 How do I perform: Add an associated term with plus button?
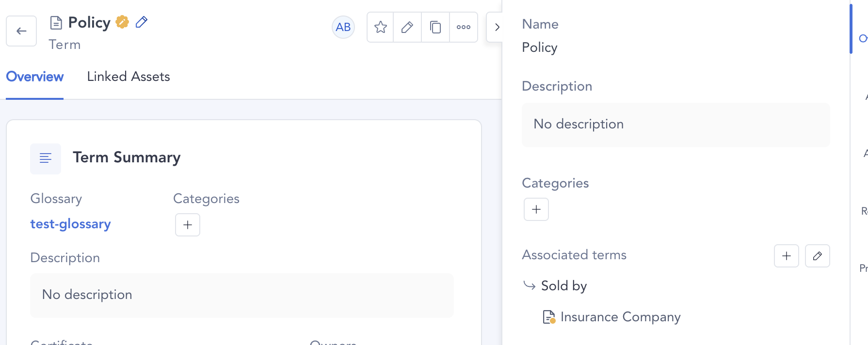pos(787,256)
